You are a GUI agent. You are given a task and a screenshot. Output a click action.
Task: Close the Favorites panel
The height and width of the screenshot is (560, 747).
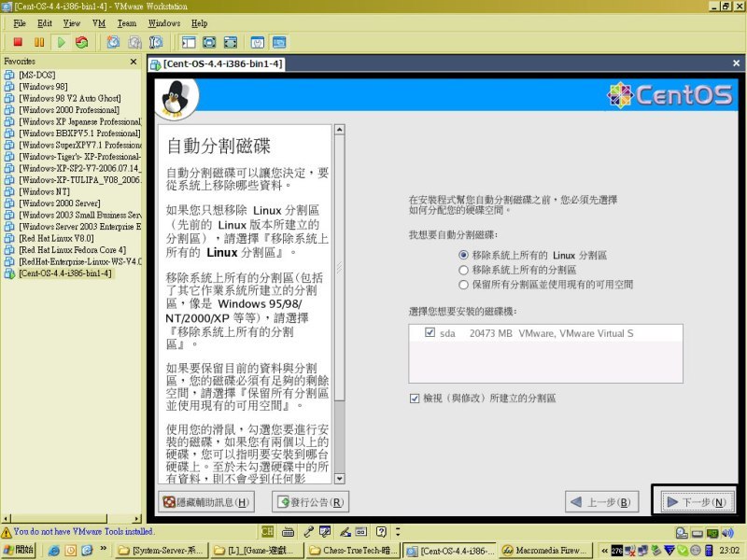click(134, 62)
